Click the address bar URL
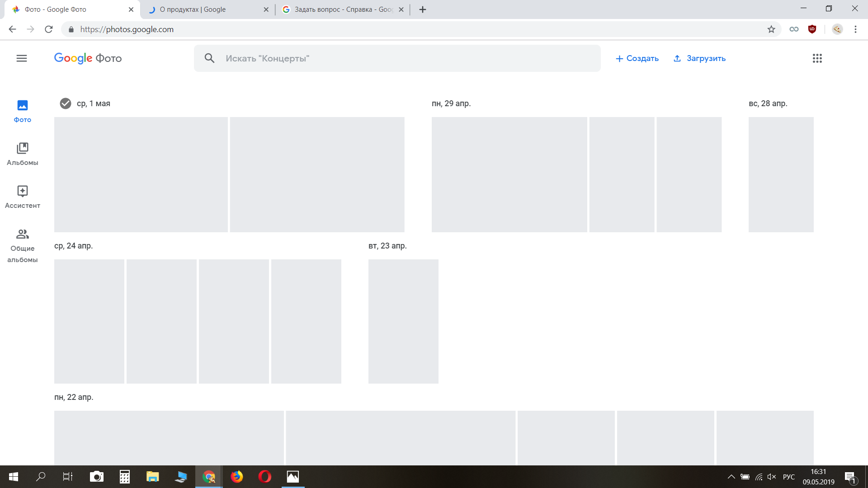The width and height of the screenshot is (868, 488). click(127, 29)
